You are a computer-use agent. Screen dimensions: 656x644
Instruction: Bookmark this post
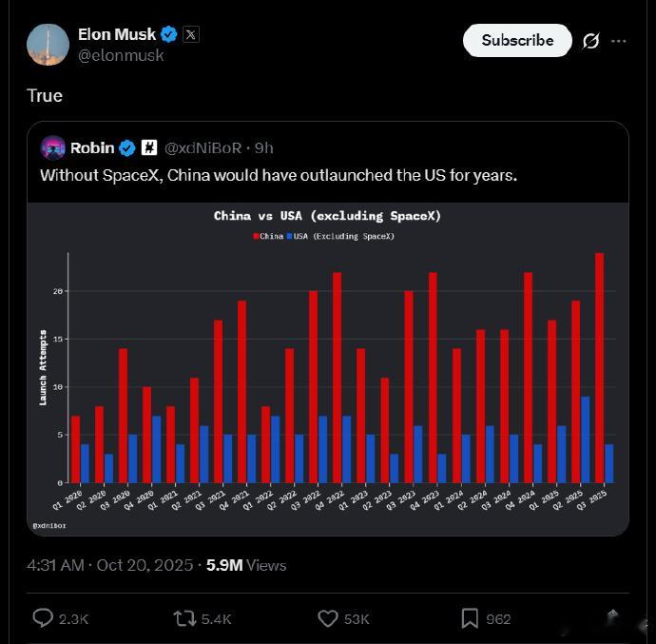(x=470, y=618)
